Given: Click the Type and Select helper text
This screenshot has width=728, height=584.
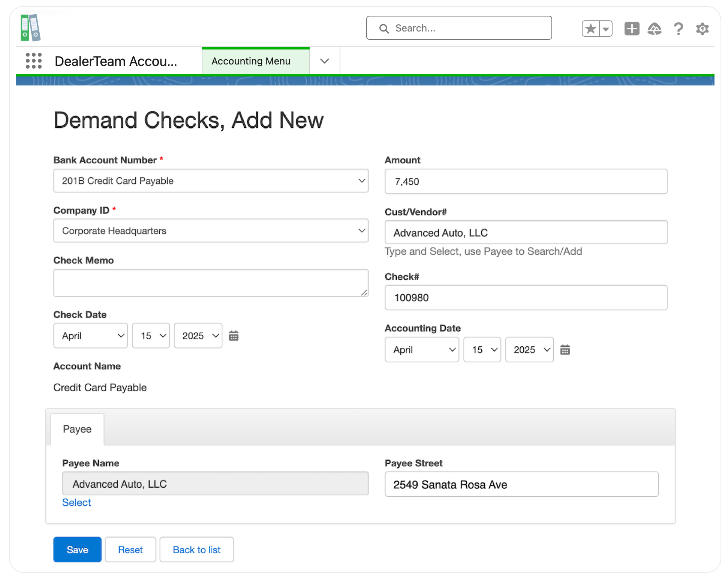Looking at the screenshot, I should pos(483,252).
